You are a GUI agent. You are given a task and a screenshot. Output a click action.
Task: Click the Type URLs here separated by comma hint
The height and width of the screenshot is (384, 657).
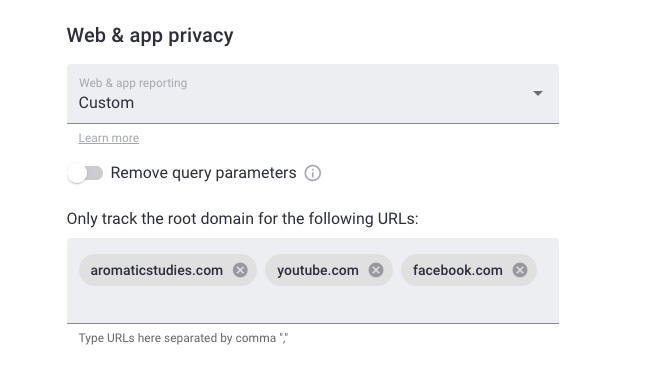click(x=184, y=338)
